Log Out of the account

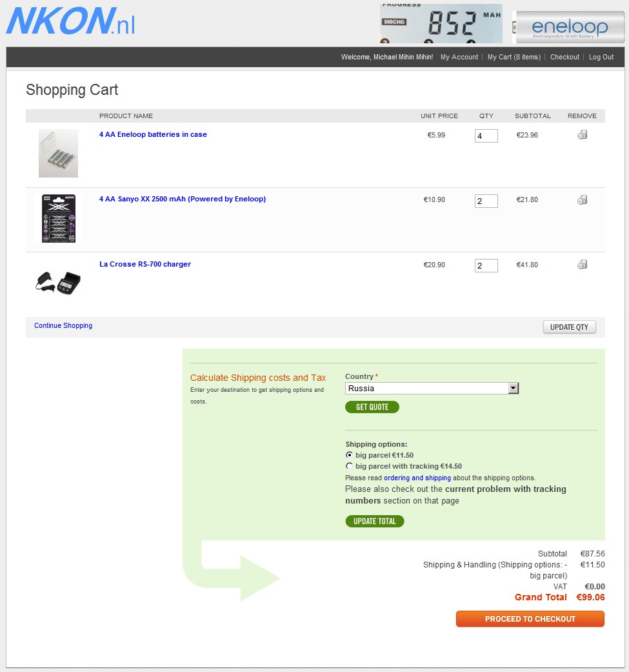601,57
